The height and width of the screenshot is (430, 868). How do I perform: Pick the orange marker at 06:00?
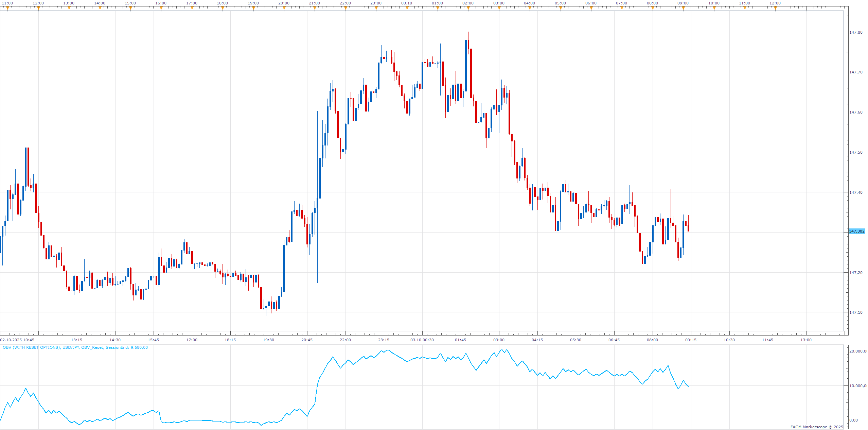(x=591, y=8)
